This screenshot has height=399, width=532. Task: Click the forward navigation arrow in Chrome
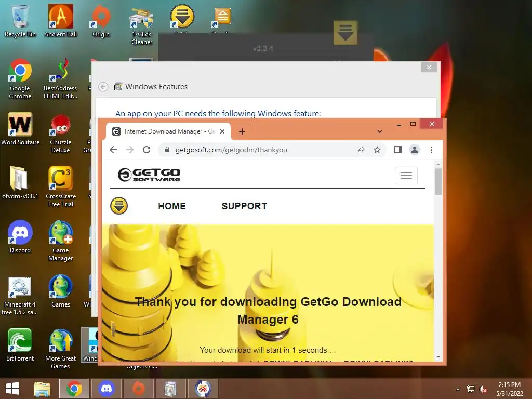(x=130, y=150)
